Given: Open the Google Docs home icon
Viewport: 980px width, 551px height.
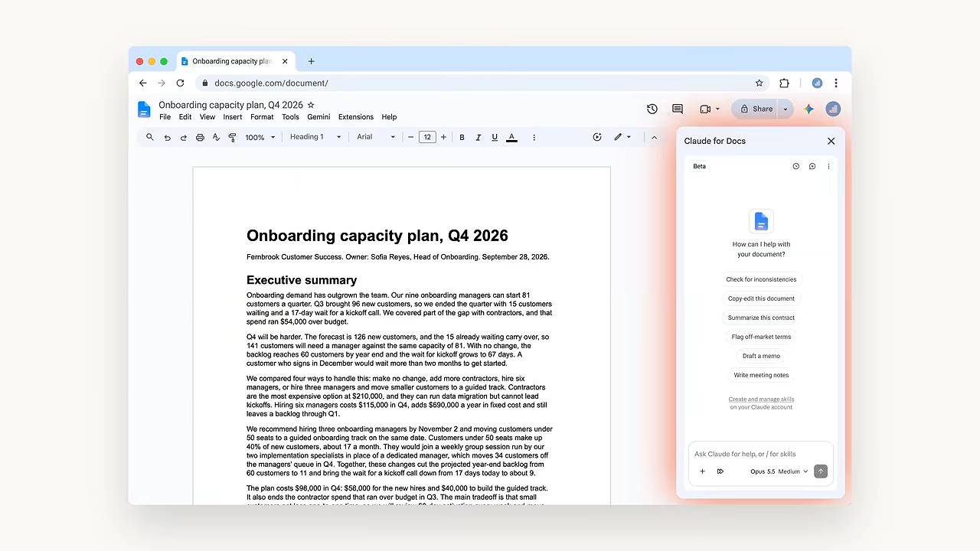Looking at the screenshot, I should (144, 109).
